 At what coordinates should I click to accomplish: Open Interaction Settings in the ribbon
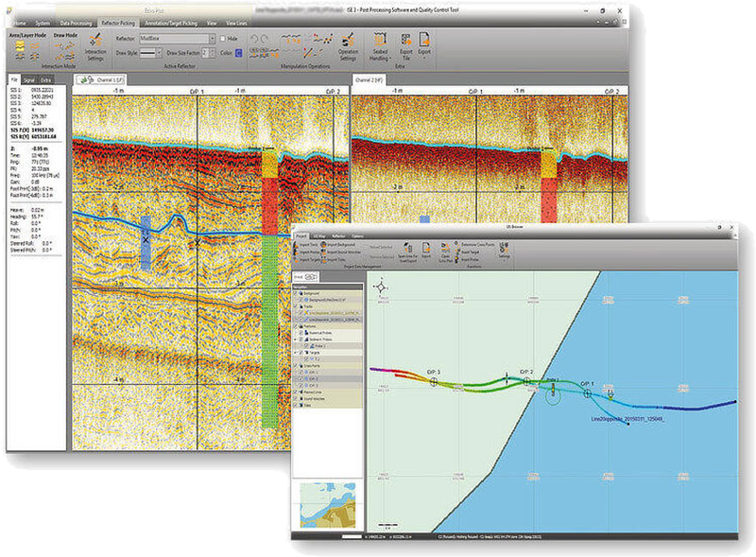(x=95, y=47)
